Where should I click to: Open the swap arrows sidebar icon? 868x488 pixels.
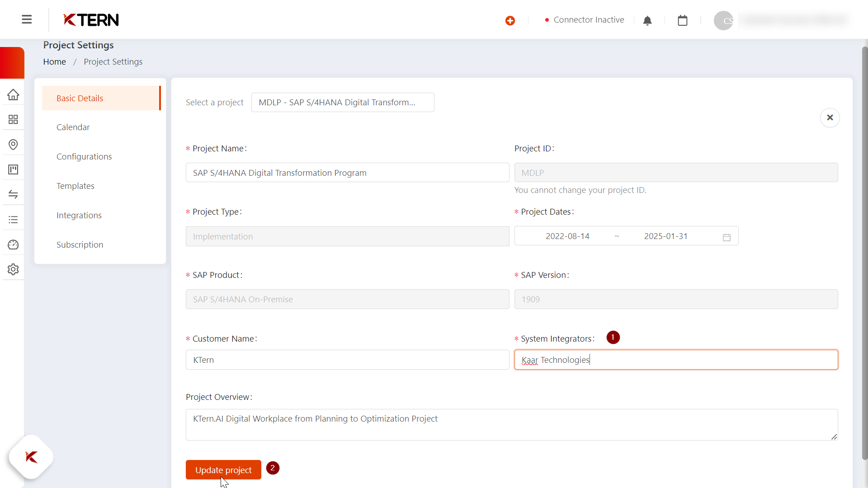click(x=13, y=194)
